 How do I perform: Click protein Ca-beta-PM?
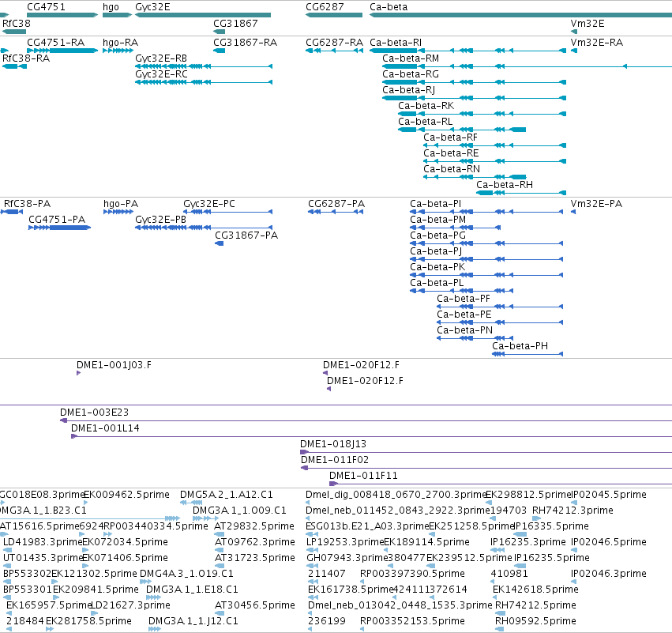pyautogui.click(x=438, y=220)
